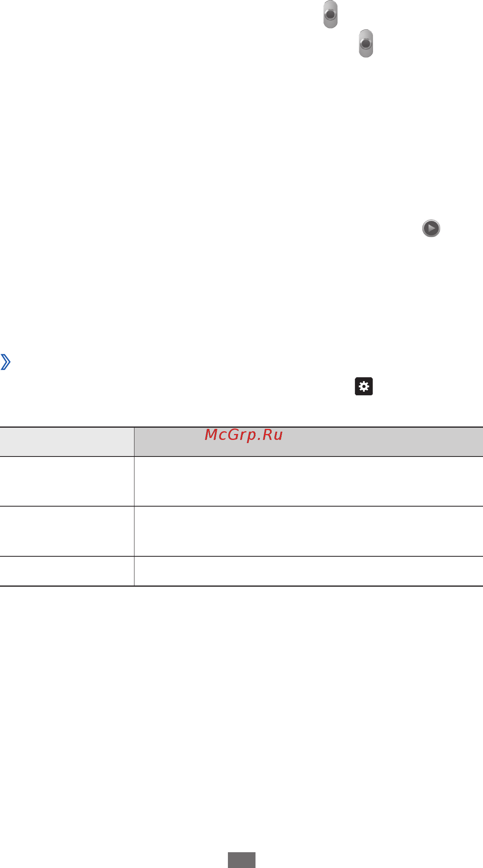Click the second body row's narrow column cell
This screenshot has height=868, width=483.
(x=67, y=531)
